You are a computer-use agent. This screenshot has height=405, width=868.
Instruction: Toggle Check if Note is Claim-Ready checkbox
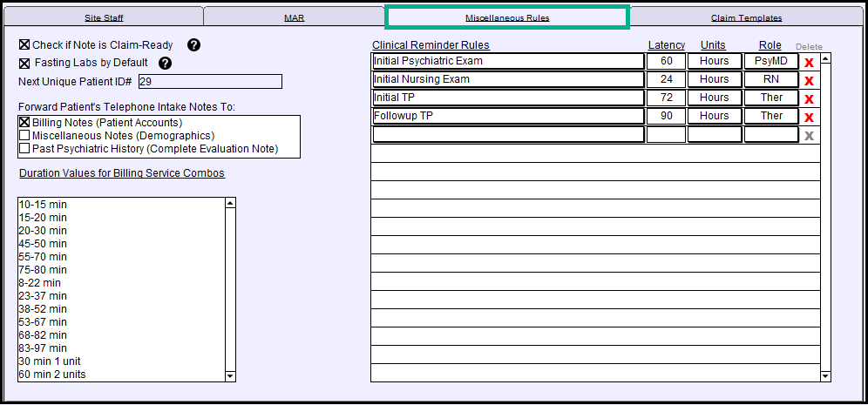(x=24, y=45)
